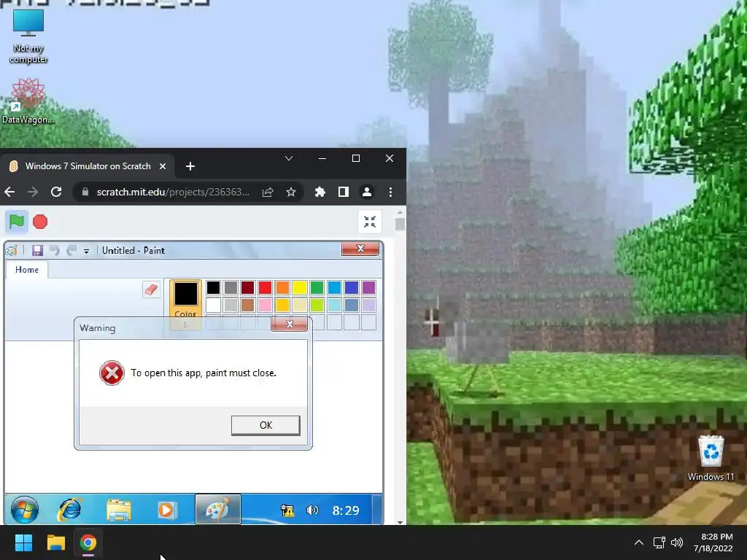
Task: Go back in Chrome
Action: (10, 192)
